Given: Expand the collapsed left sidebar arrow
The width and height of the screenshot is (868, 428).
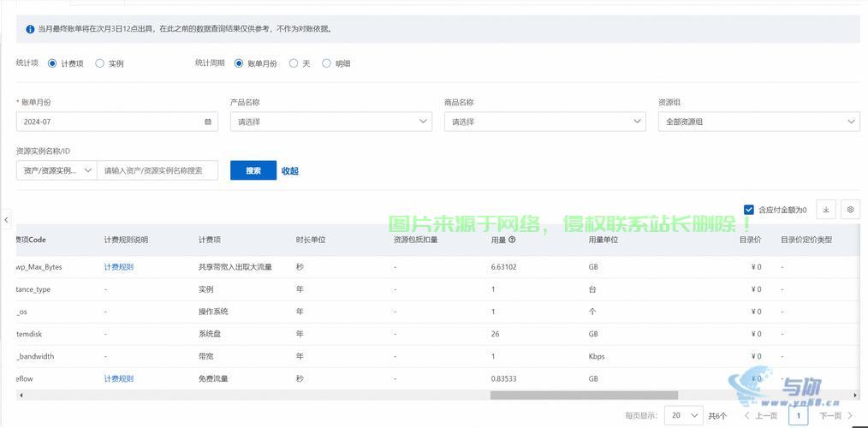Looking at the screenshot, I should [x=6, y=220].
